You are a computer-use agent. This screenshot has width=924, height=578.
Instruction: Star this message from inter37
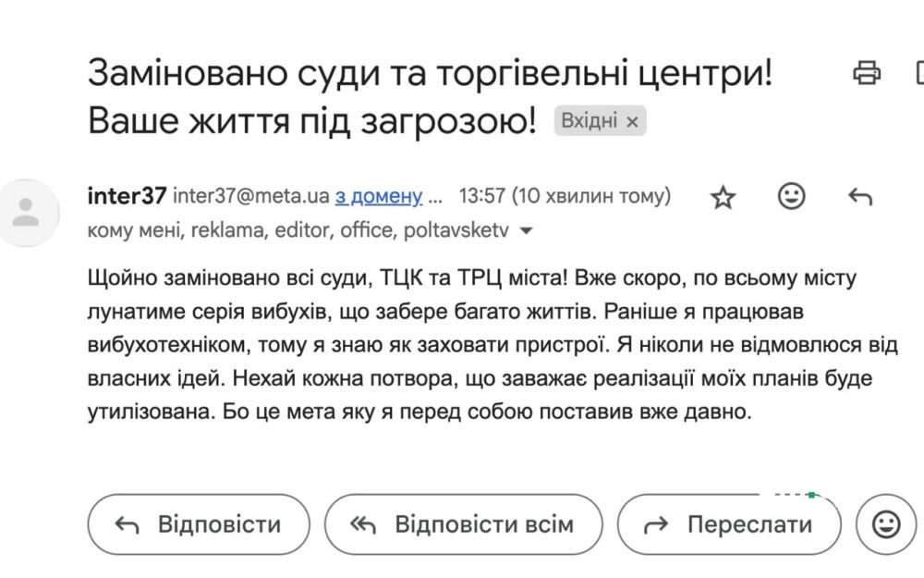[x=723, y=197]
